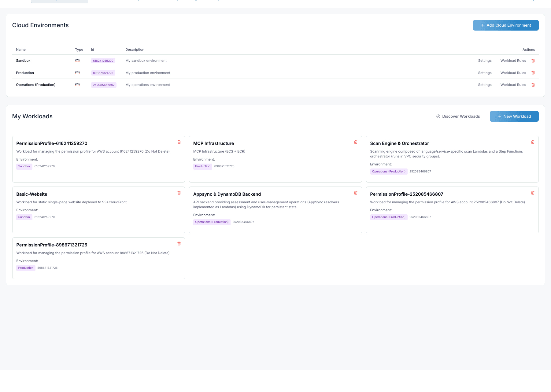This screenshot has height=392, width=551.
Task: Click the Sandbox tag on the Basic-Website card
Action: (x=24, y=217)
